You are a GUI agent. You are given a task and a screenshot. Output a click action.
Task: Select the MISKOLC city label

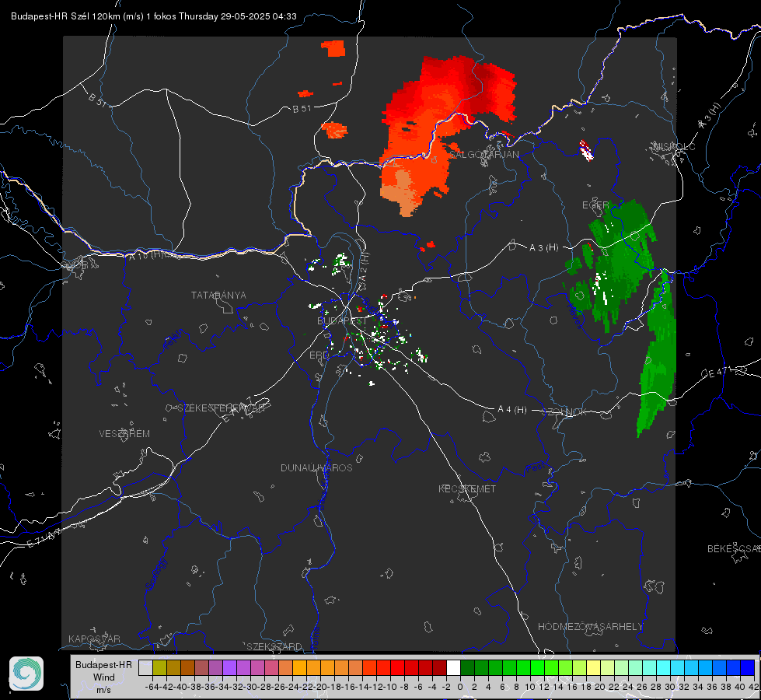point(674,146)
